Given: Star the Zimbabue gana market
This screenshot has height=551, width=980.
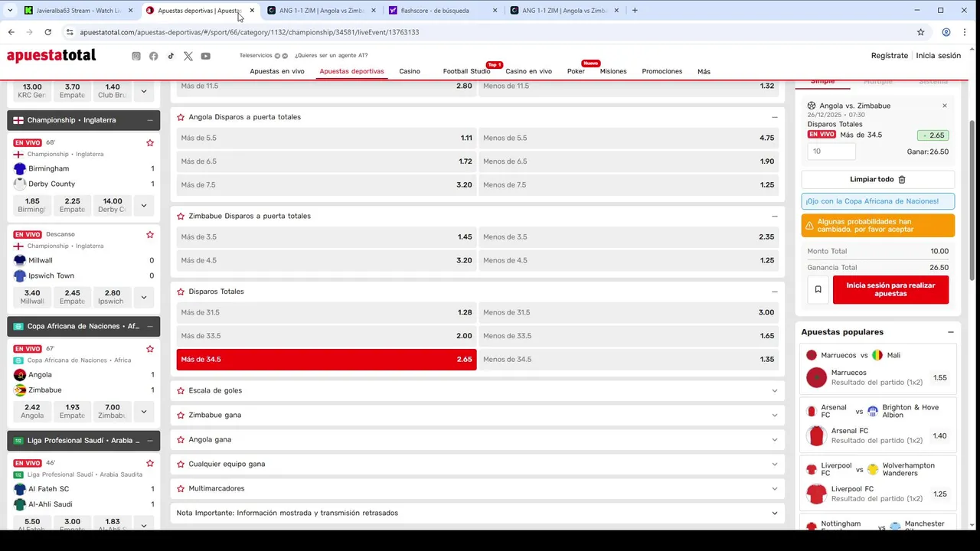Looking at the screenshot, I should [x=181, y=415].
